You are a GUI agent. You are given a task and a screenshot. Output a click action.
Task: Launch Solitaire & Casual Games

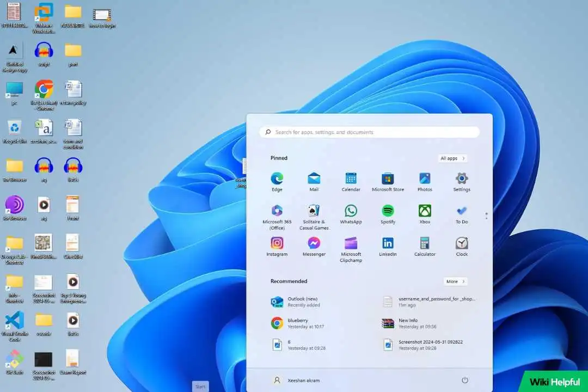[314, 217]
